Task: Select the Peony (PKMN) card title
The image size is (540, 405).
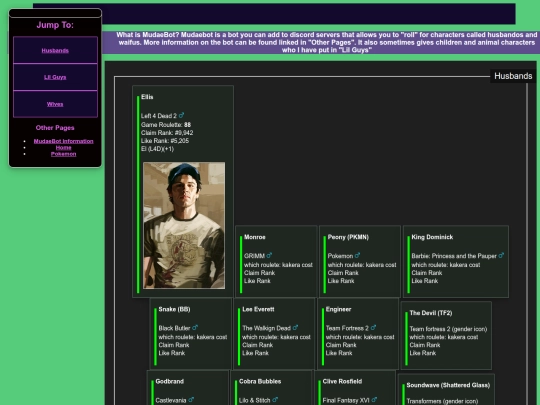Action: (348, 237)
